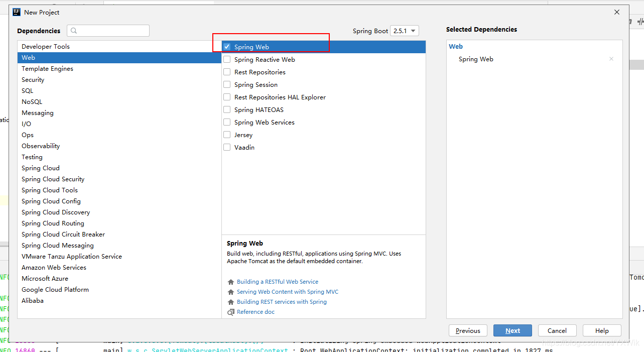Screen dimensions: 644x352
Task: Cancel the New Project wizard
Action: pyautogui.click(x=557, y=330)
